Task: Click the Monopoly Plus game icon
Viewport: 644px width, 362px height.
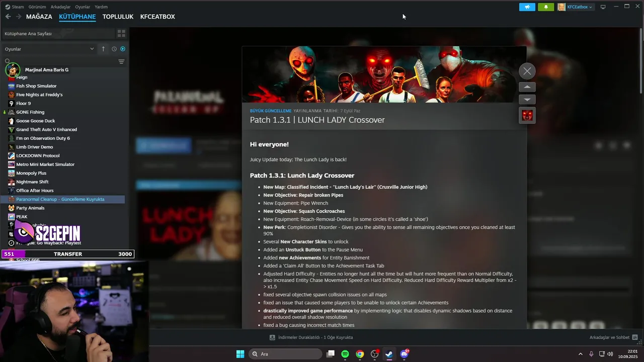Action: pos(11,173)
